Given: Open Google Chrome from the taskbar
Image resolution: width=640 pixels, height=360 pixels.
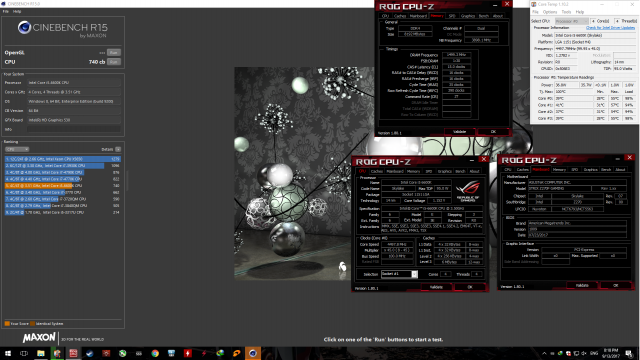Looking at the screenshot, I should tap(155, 353).
